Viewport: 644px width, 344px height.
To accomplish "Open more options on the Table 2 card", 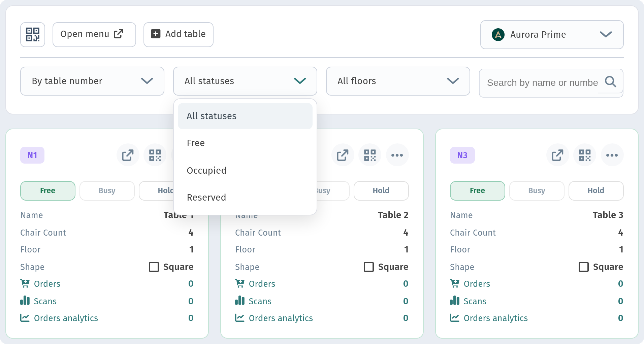I will click(397, 155).
